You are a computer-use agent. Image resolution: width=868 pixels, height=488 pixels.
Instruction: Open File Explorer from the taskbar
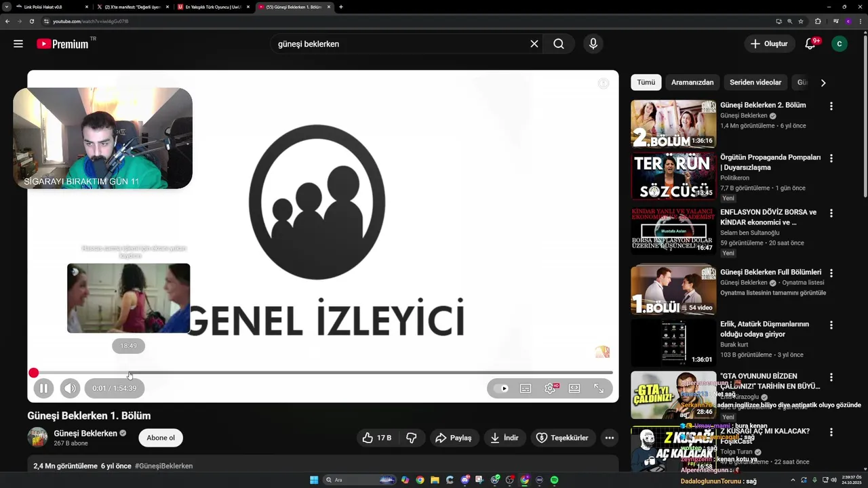pos(435,480)
